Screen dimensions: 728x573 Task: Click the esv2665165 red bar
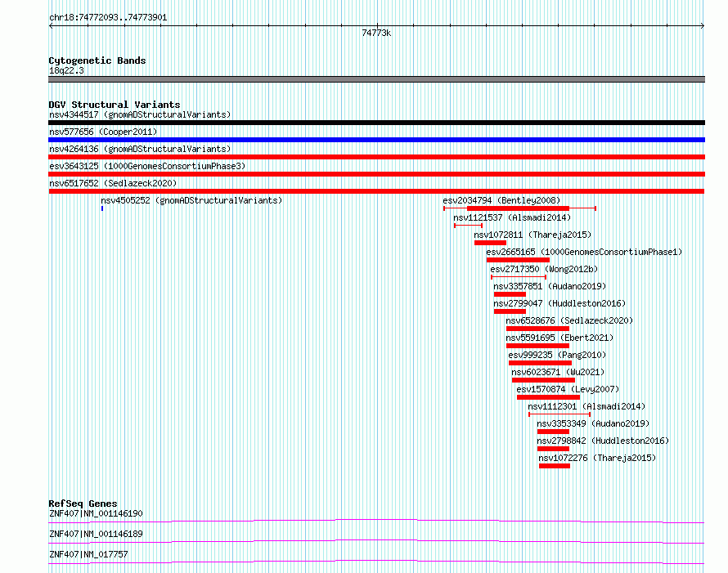[518, 260]
